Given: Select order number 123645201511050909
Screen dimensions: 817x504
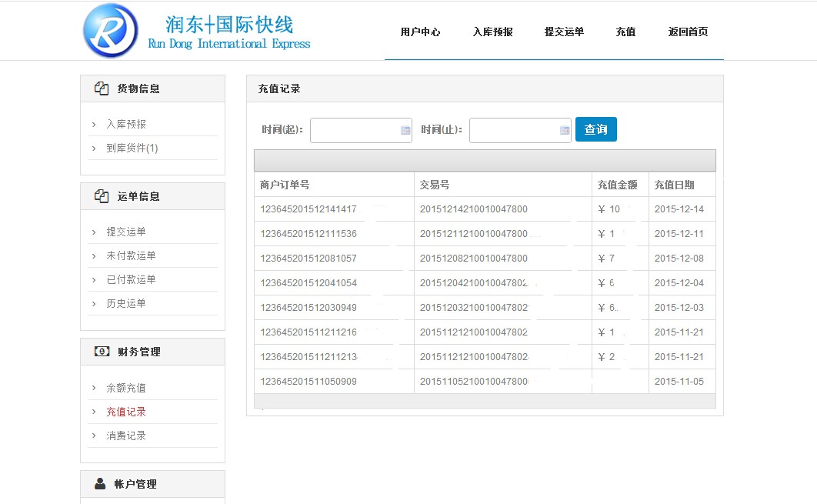Looking at the screenshot, I should [x=308, y=382].
